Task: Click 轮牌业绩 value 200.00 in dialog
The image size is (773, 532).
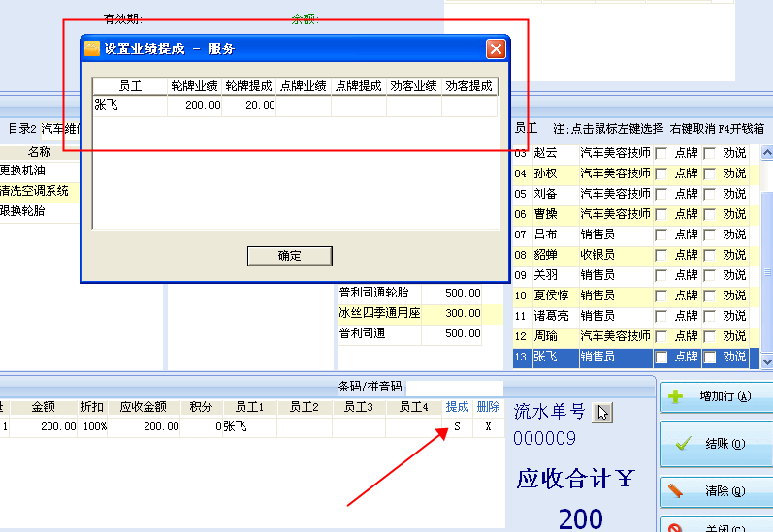Action: [195, 105]
